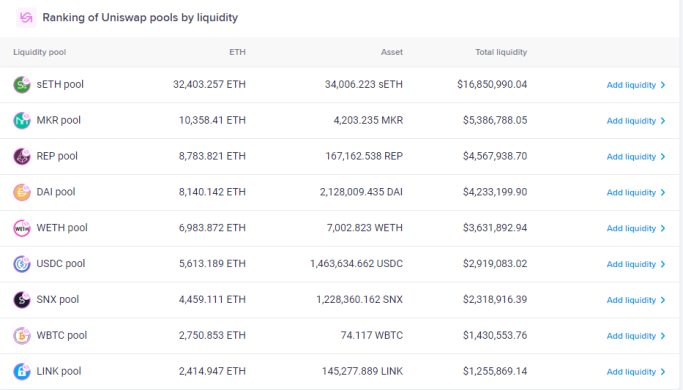Click the 6,983.872 ETH value

[212, 228]
